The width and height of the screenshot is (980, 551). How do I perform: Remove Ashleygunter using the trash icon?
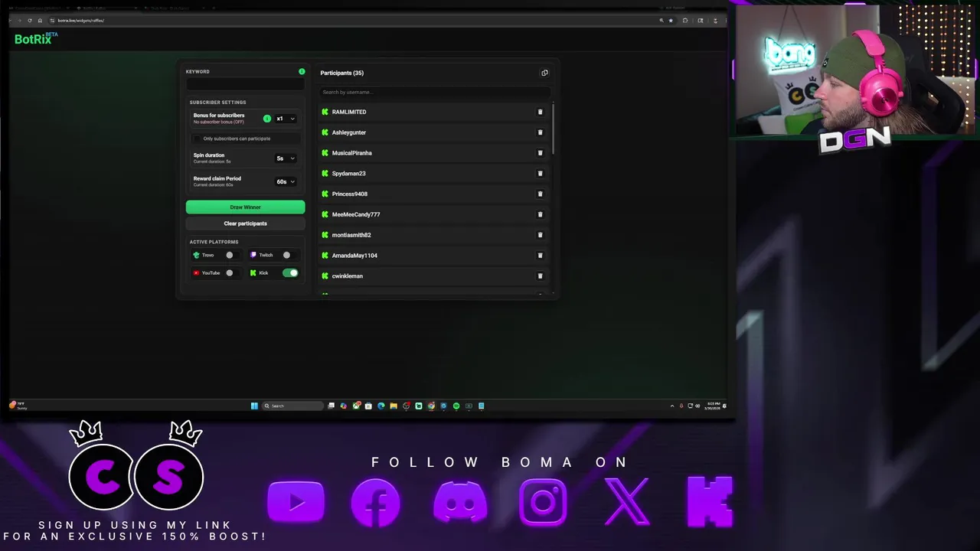[540, 132]
